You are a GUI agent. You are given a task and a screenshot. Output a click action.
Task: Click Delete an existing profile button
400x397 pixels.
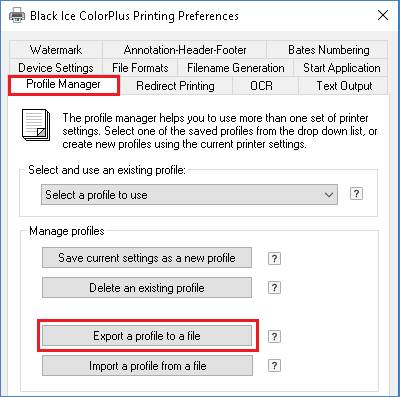(x=147, y=288)
